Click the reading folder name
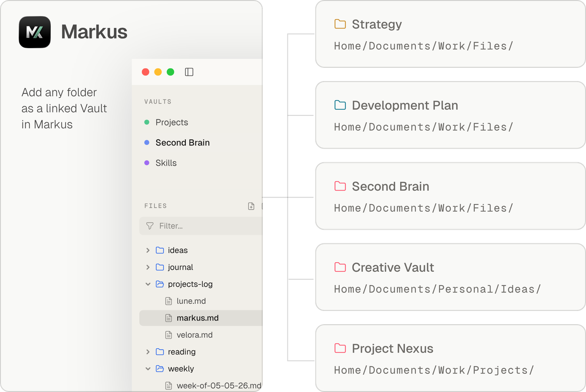 (181, 352)
